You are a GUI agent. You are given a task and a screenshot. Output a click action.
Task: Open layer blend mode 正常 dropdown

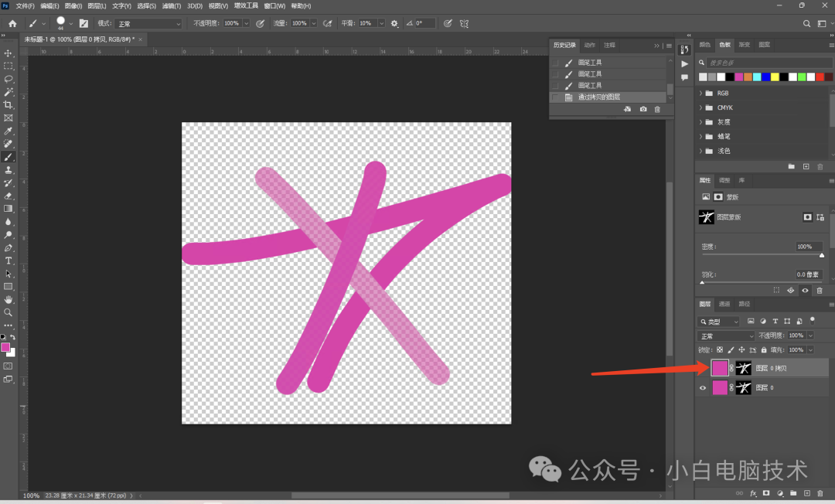tap(726, 335)
